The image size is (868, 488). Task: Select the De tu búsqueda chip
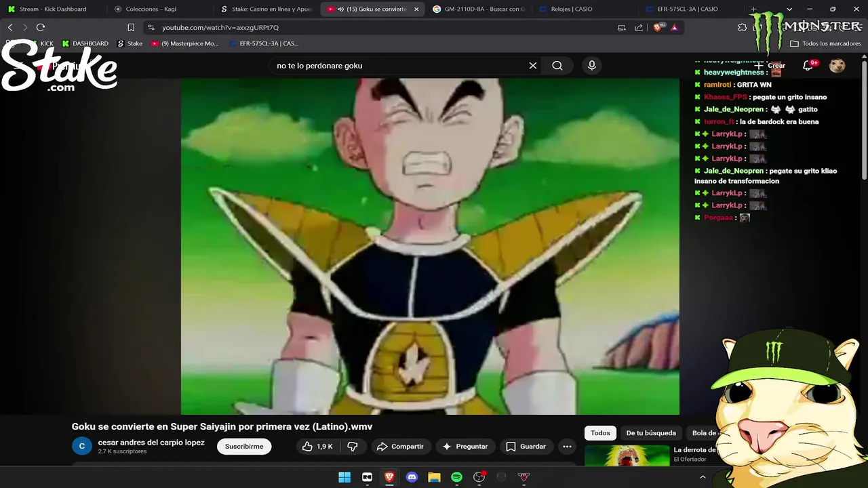pyautogui.click(x=651, y=433)
